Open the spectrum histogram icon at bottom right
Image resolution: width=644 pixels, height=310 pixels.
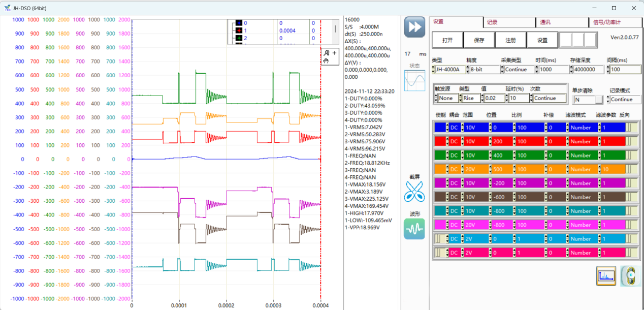pos(606,276)
